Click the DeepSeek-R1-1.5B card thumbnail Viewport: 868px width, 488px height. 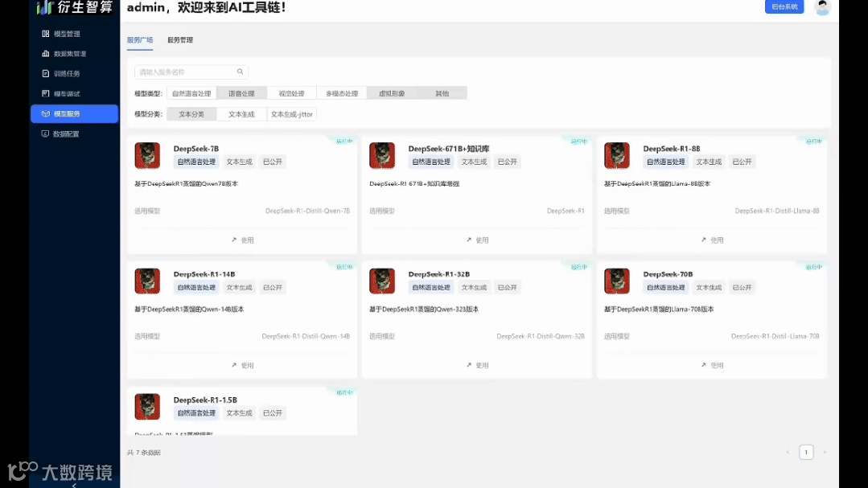click(x=147, y=407)
